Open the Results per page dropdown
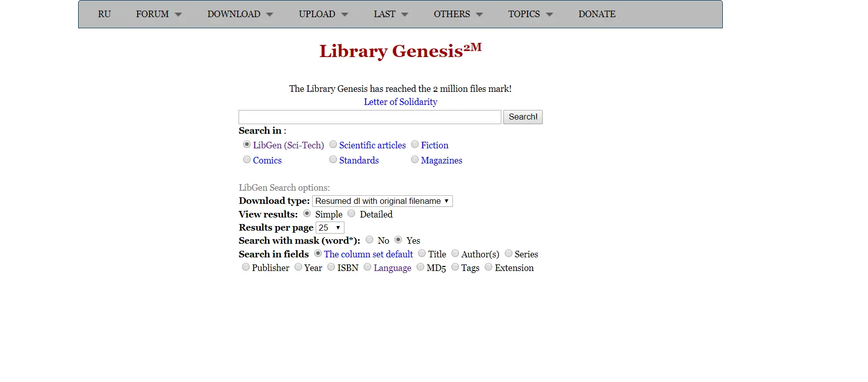Screen dimensions: 868x382 [x=330, y=228]
